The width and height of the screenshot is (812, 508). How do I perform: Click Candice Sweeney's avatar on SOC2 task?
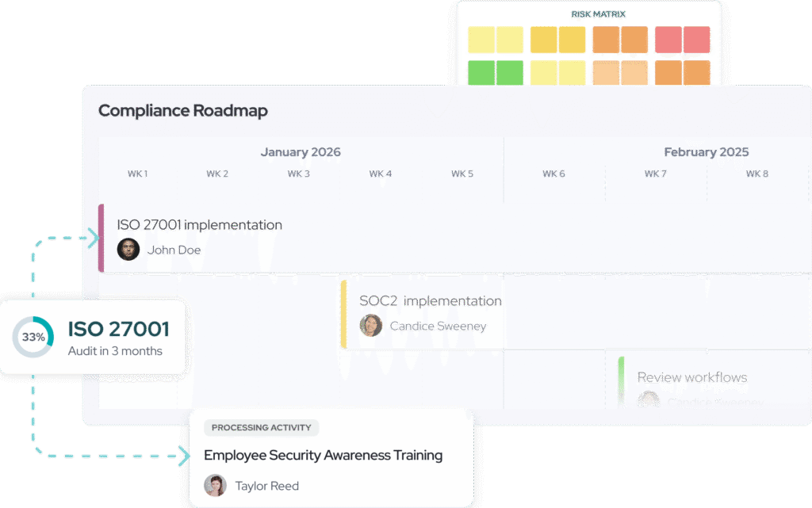370,326
